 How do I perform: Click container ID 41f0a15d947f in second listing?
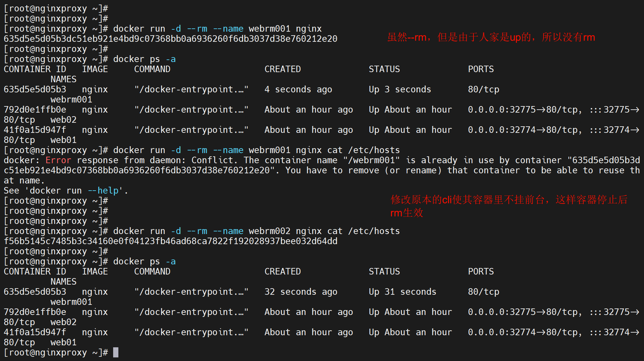point(35,332)
